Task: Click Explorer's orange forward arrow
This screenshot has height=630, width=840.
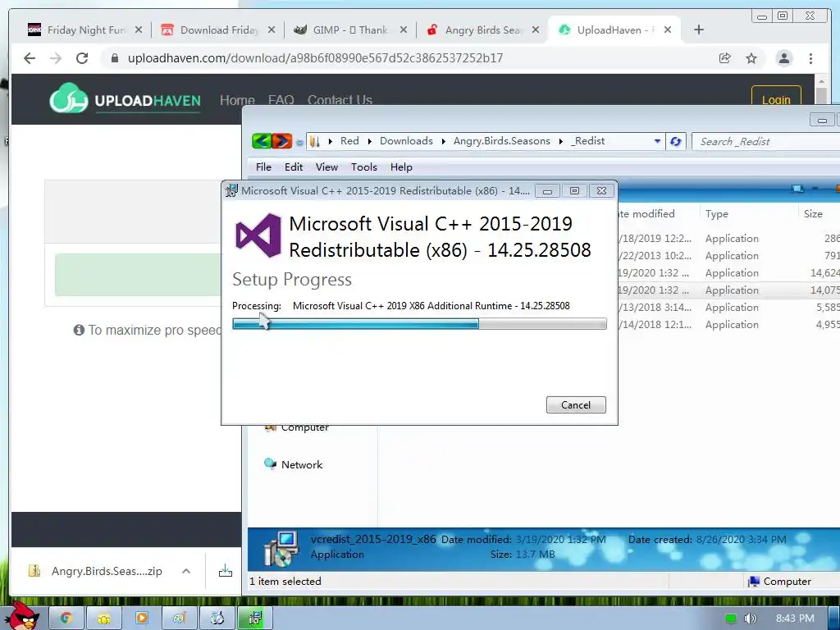Action: click(282, 141)
